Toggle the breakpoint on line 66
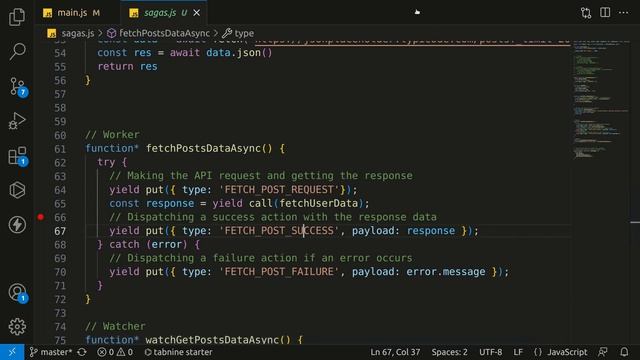 pyautogui.click(x=41, y=217)
